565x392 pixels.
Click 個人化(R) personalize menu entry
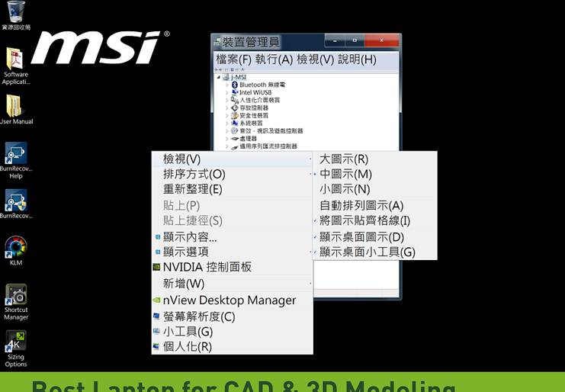click(188, 346)
